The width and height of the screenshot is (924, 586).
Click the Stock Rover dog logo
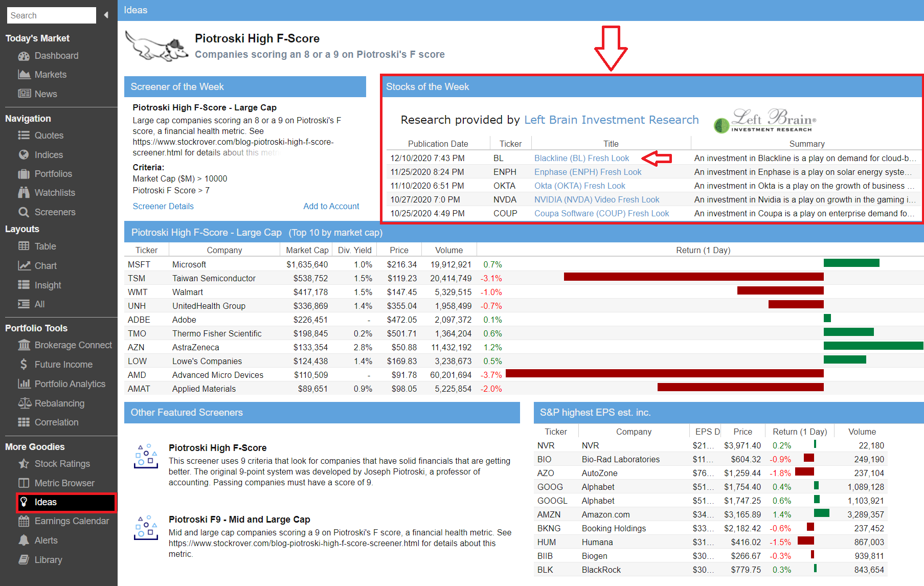coord(157,46)
